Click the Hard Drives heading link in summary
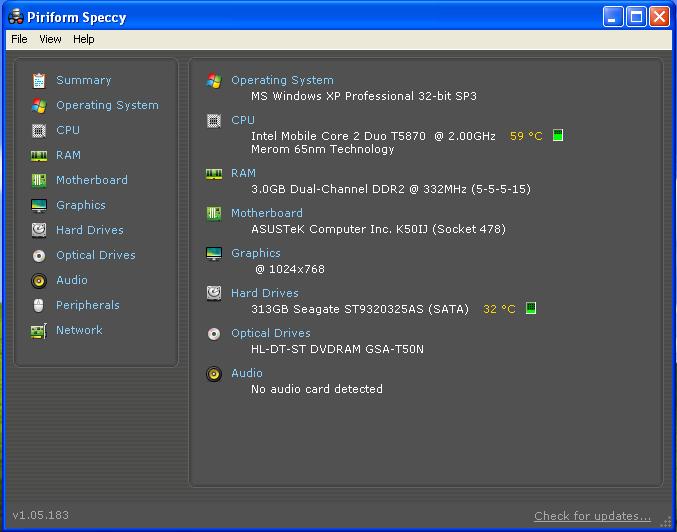Image resolution: width=677 pixels, height=532 pixels. [x=265, y=293]
